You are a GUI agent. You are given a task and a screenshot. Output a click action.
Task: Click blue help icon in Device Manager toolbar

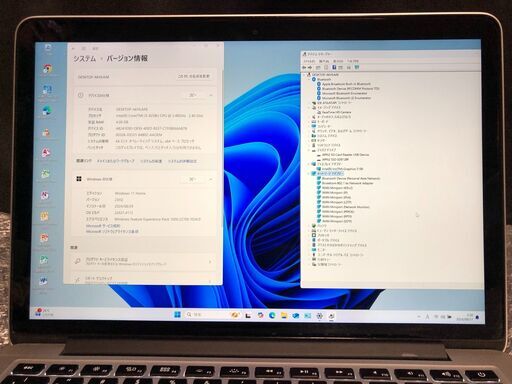pos(334,67)
